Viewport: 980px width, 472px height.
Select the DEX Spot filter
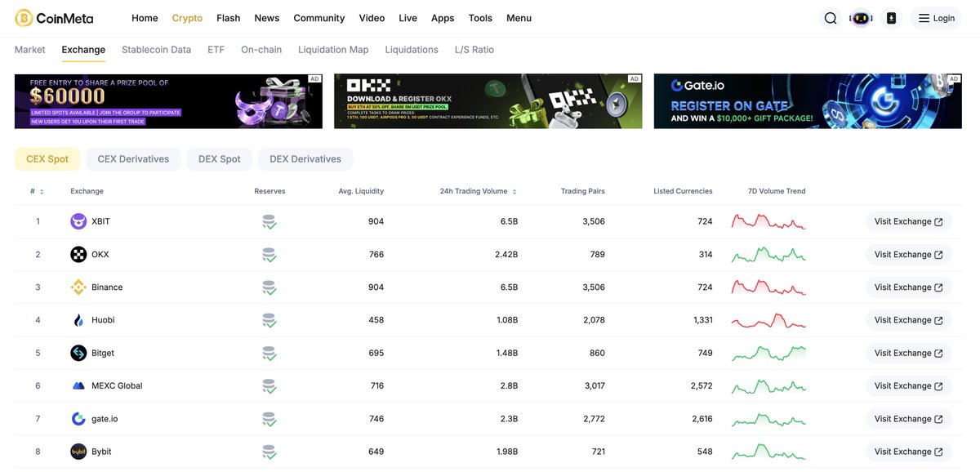point(220,159)
